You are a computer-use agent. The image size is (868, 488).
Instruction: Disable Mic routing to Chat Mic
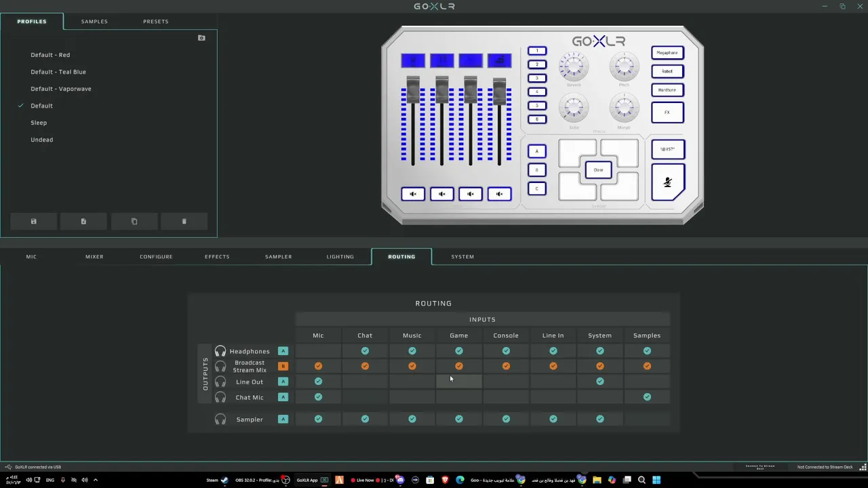pyautogui.click(x=318, y=397)
